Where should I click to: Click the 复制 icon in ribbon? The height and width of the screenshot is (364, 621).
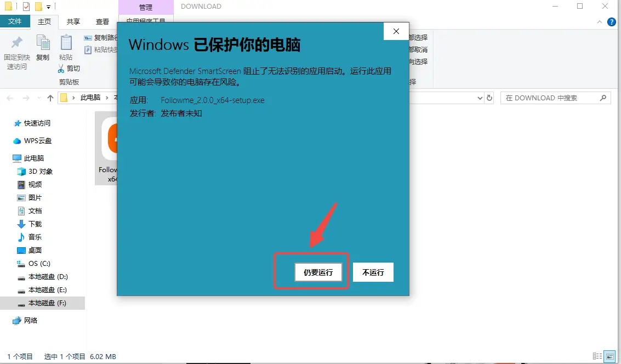(x=43, y=43)
